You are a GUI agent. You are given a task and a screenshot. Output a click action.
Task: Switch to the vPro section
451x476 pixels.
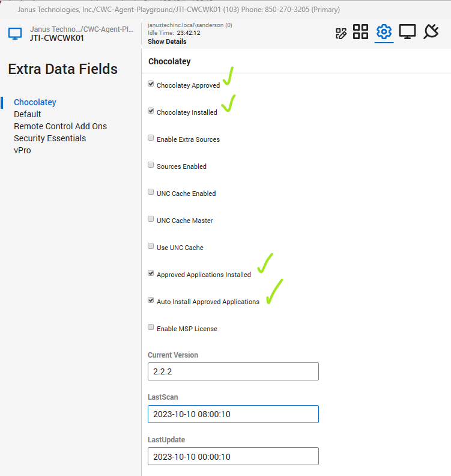pyautogui.click(x=22, y=150)
